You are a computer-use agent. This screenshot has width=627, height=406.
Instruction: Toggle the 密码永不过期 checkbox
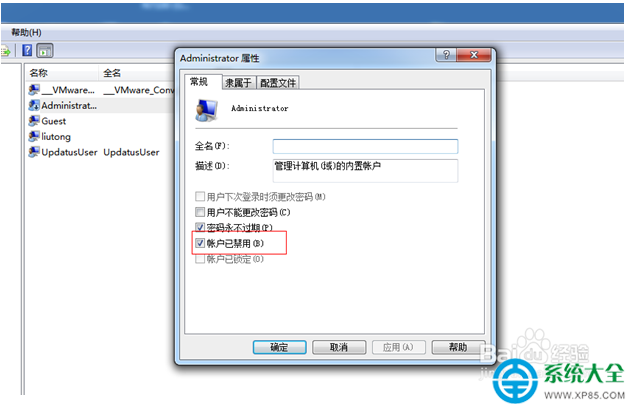coord(200,227)
